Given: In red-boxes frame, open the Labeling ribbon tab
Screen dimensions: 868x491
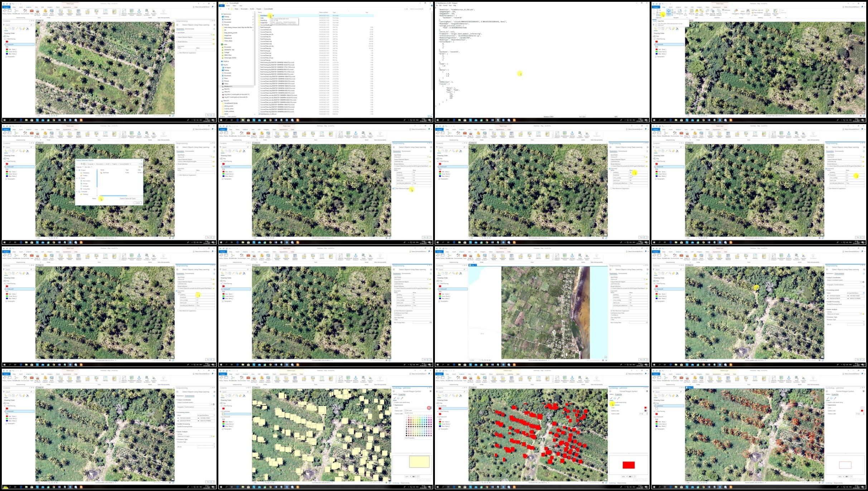Looking at the screenshot, I should click(510, 374).
